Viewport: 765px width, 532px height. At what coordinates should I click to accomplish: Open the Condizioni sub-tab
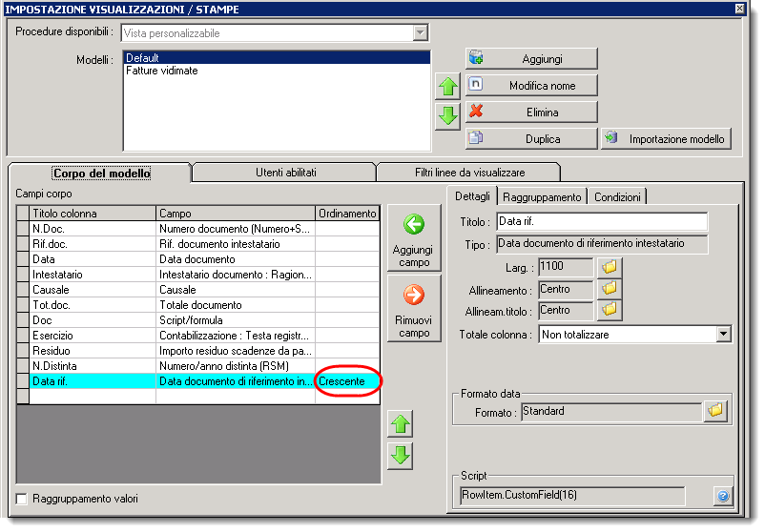tap(617, 197)
